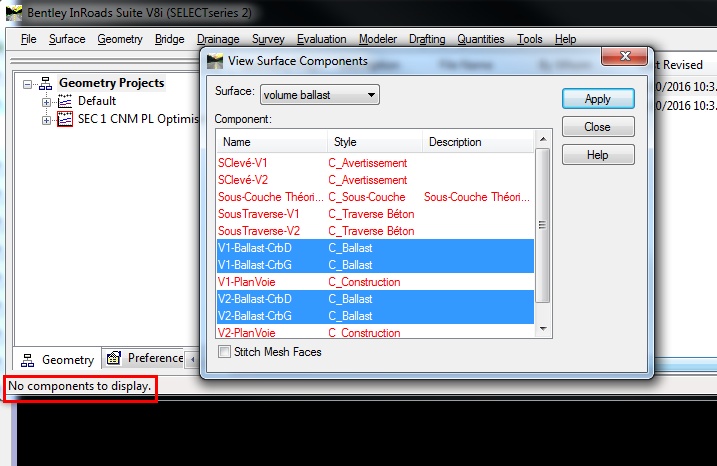Select the SousTraverse-V1 component row

[375, 214]
